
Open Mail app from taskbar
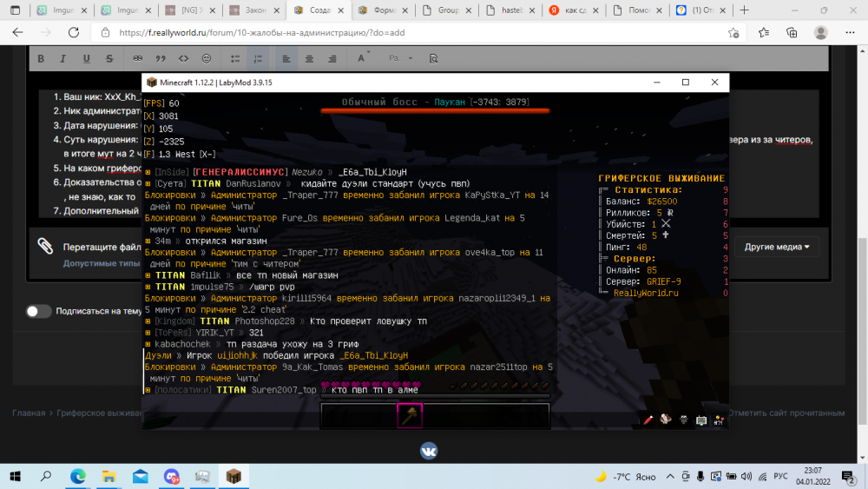140,476
